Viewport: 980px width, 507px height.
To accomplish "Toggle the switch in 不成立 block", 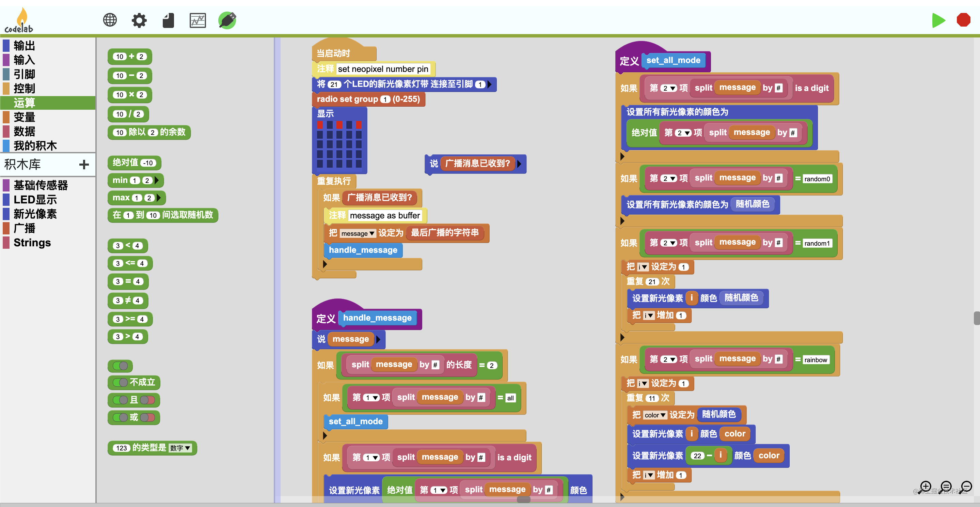I will [121, 382].
